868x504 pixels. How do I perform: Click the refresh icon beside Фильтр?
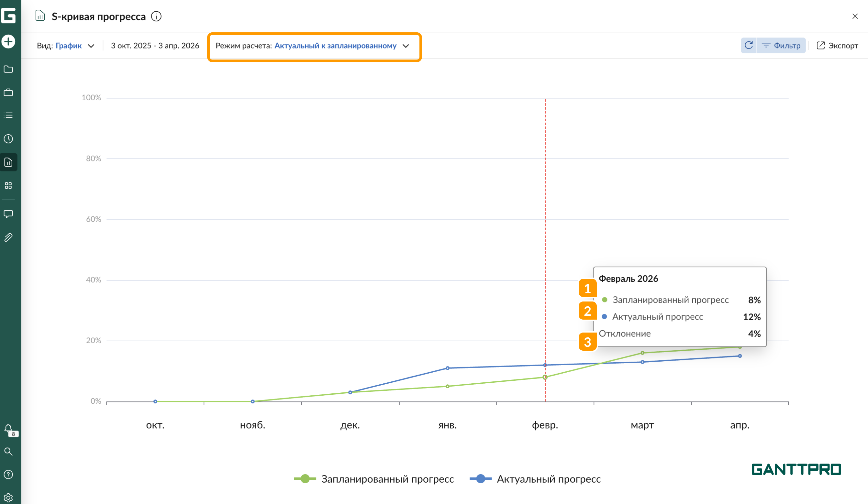pyautogui.click(x=749, y=45)
